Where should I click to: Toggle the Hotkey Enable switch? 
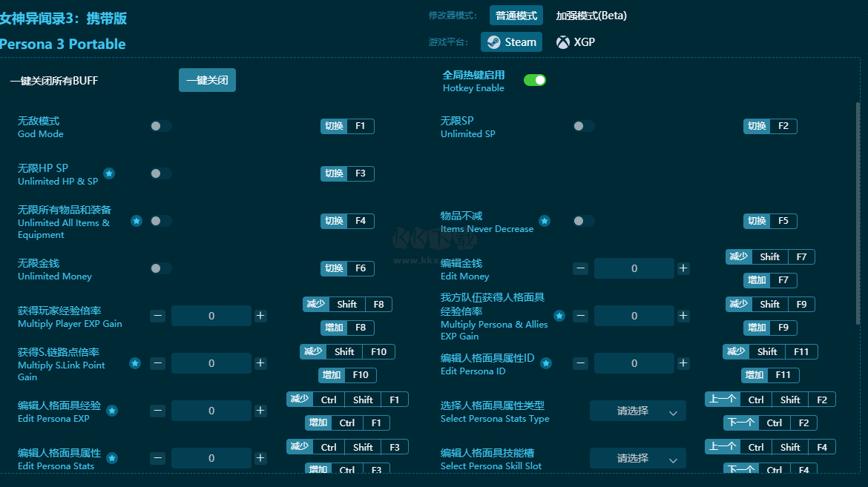point(535,80)
